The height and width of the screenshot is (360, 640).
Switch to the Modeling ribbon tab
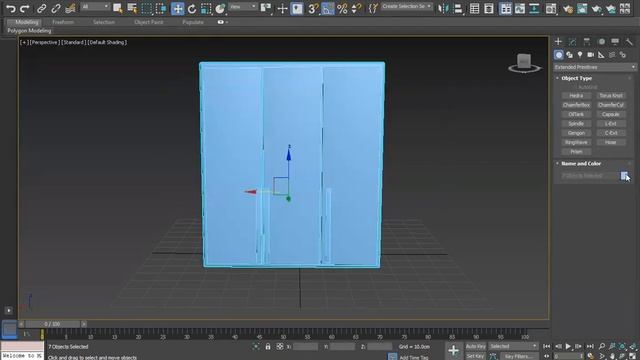tap(26, 22)
